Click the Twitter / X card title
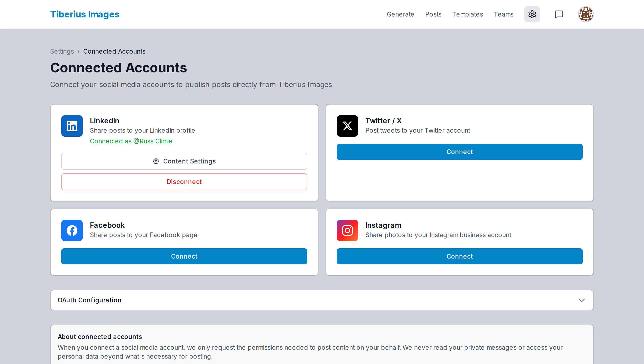 [383, 121]
